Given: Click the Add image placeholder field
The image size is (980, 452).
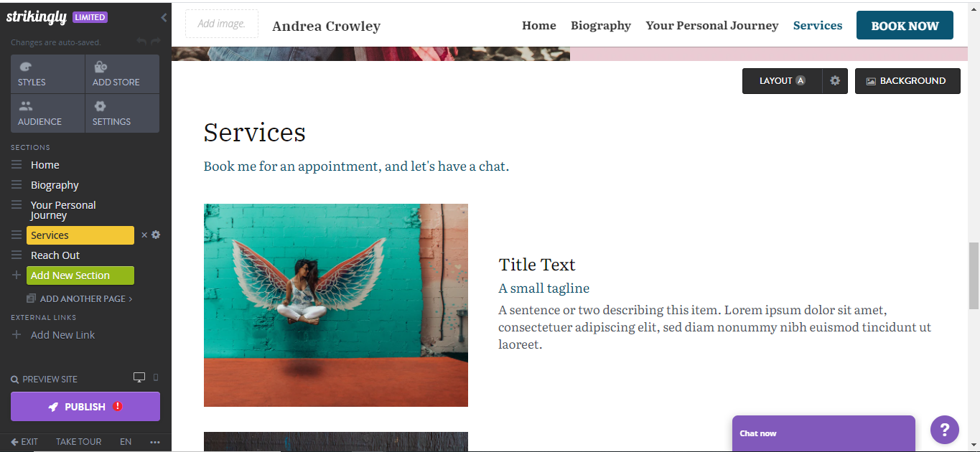Looking at the screenshot, I should pos(221,24).
